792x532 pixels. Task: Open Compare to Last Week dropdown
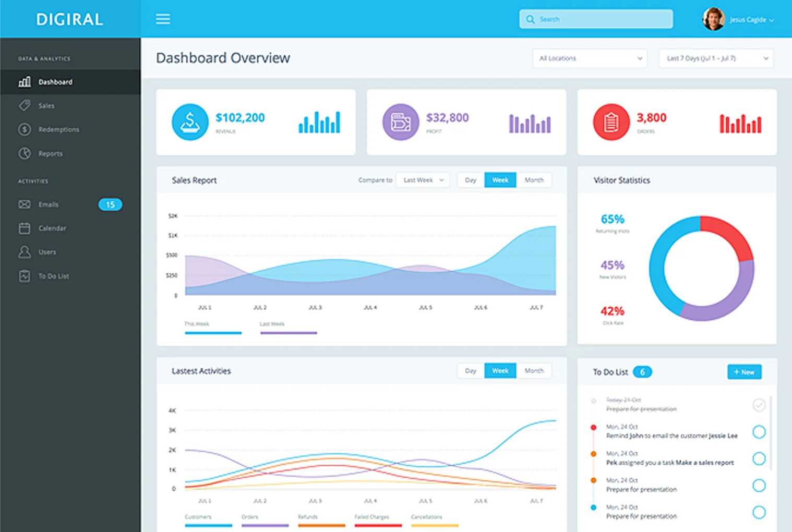tap(423, 180)
